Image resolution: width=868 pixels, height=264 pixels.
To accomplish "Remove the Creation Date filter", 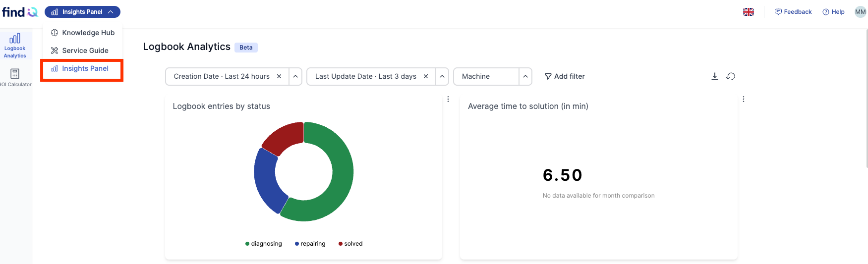I will [279, 76].
